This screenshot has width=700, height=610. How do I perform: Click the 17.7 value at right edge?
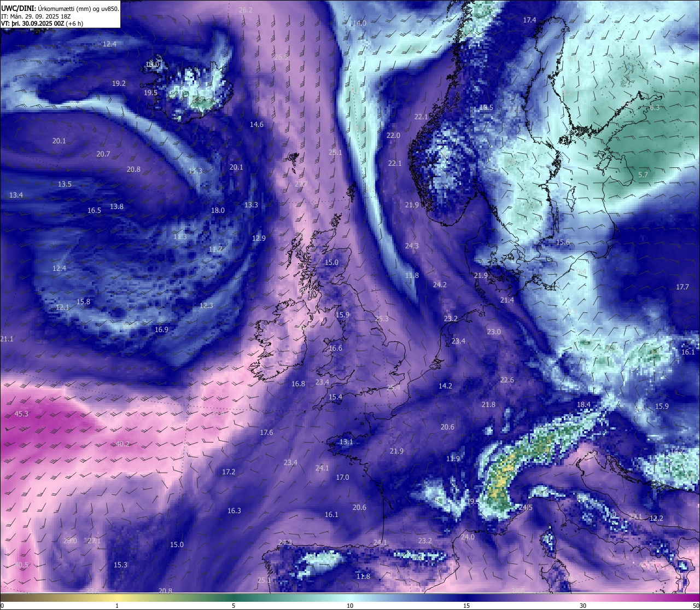pyautogui.click(x=682, y=287)
